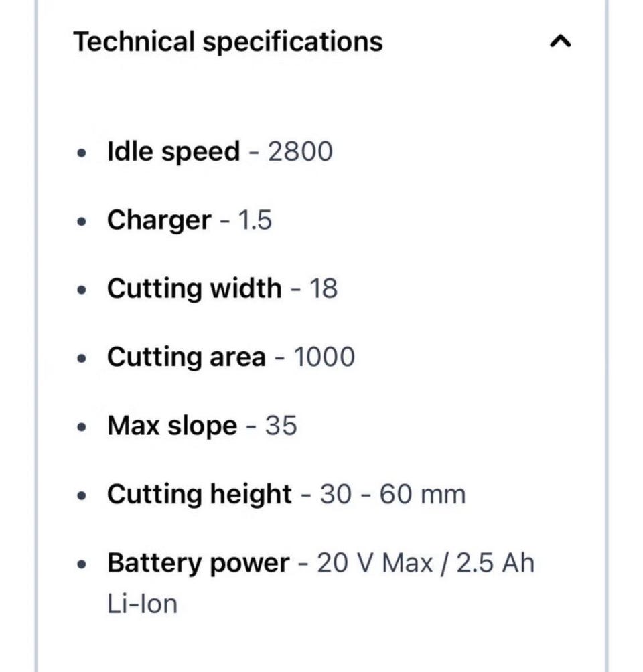Select the Idle speed label

point(173,151)
